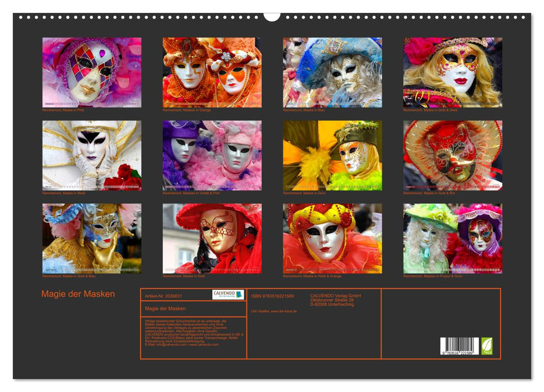Click the www.die-fotos.de website link
The image size is (544, 392).
pos(283,311)
